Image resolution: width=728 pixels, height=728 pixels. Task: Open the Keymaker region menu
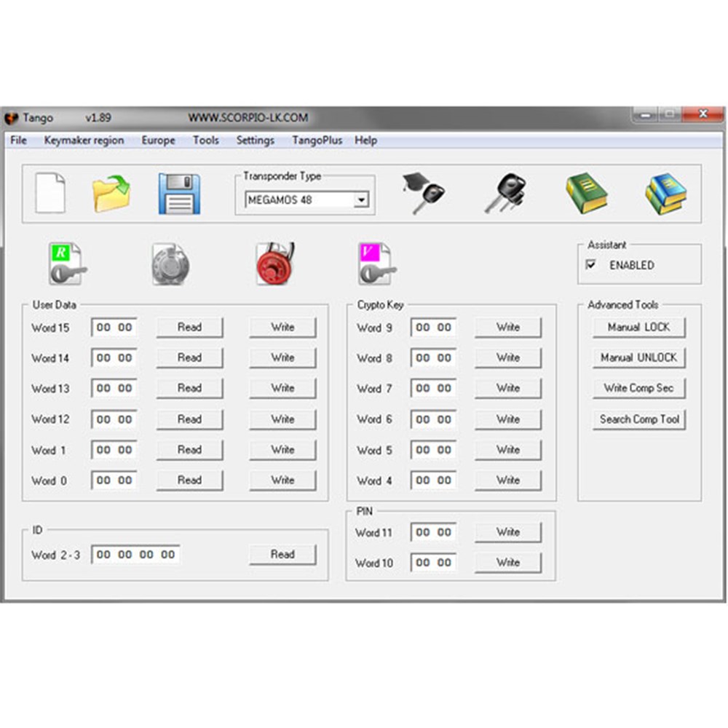pyautogui.click(x=84, y=141)
